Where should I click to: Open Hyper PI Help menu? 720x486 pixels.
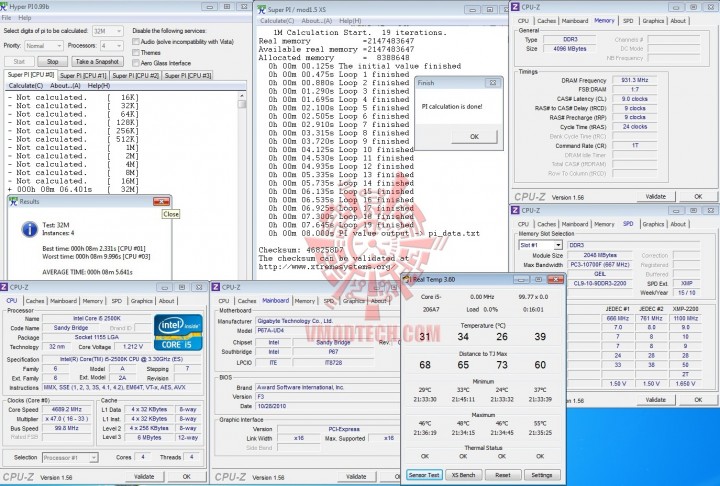pos(25,18)
